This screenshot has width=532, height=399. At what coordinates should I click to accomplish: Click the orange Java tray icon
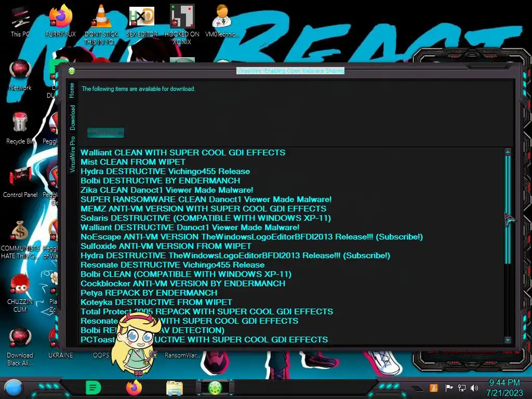[434, 388]
